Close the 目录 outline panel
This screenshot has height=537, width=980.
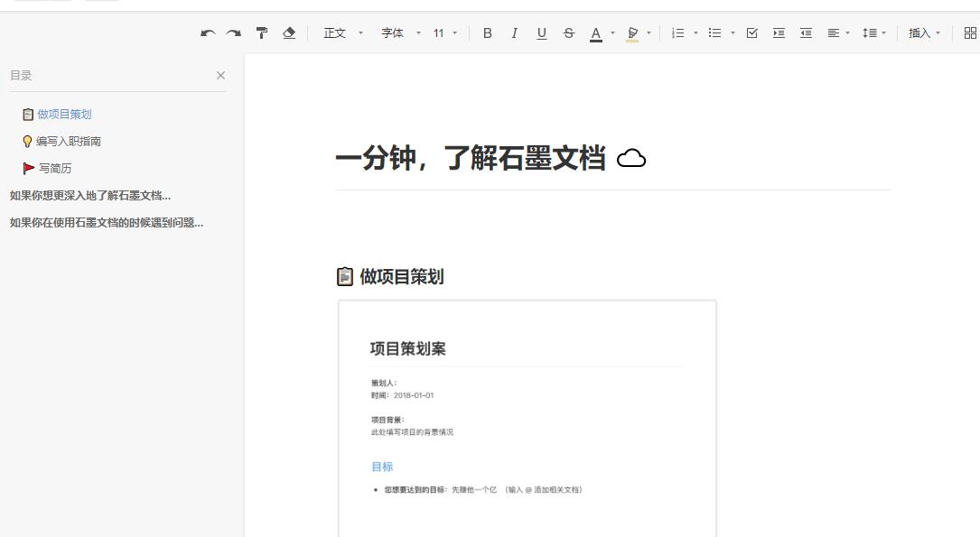pyautogui.click(x=220, y=76)
